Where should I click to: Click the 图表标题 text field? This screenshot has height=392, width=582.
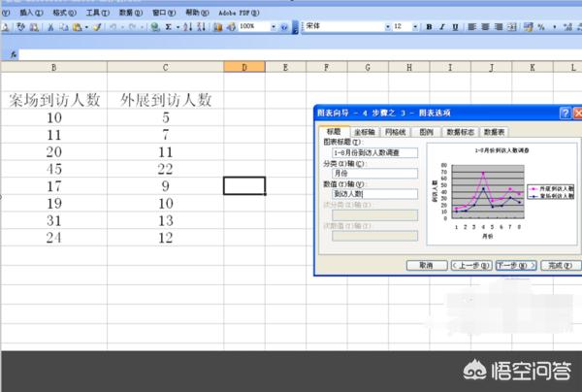point(372,152)
